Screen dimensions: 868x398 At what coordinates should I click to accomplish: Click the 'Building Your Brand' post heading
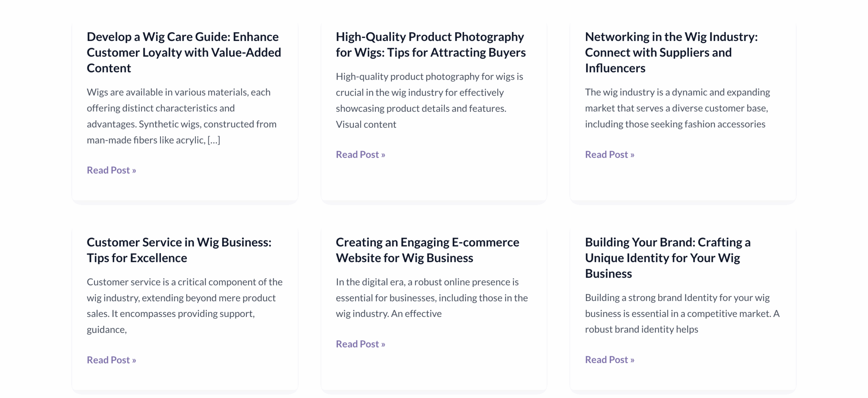click(667, 258)
